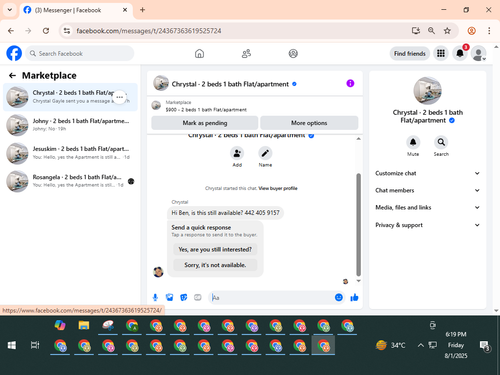Open Johny's apartment conversation
Screen dimensions: 500x375
[x=70, y=125]
